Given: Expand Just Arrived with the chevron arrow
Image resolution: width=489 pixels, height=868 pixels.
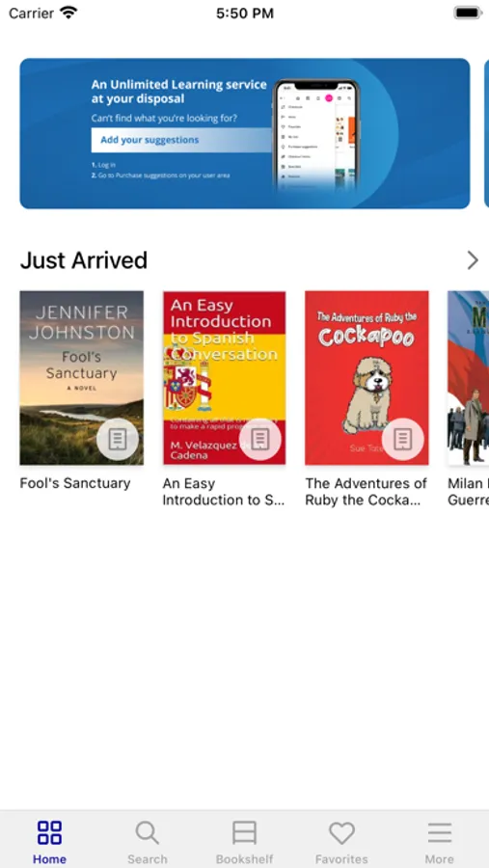Looking at the screenshot, I should [473, 260].
